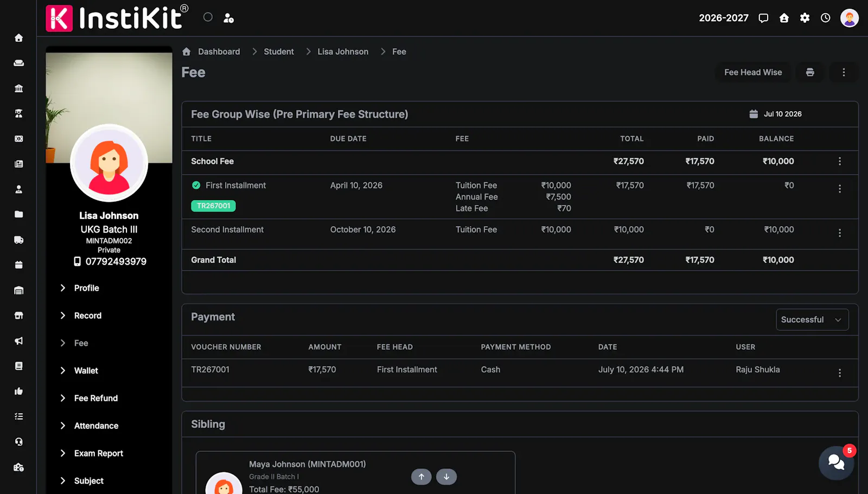Open the academic institution sidebar icon

pos(18,88)
